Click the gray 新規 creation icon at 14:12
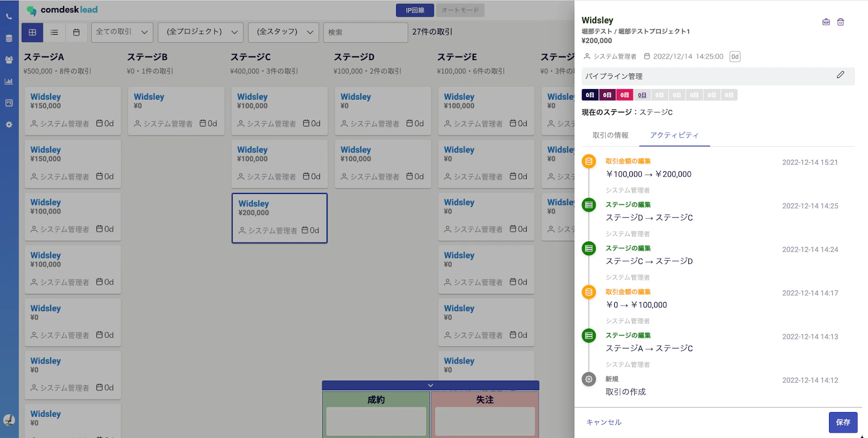The height and width of the screenshot is (438, 868). click(x=589, y=379)
